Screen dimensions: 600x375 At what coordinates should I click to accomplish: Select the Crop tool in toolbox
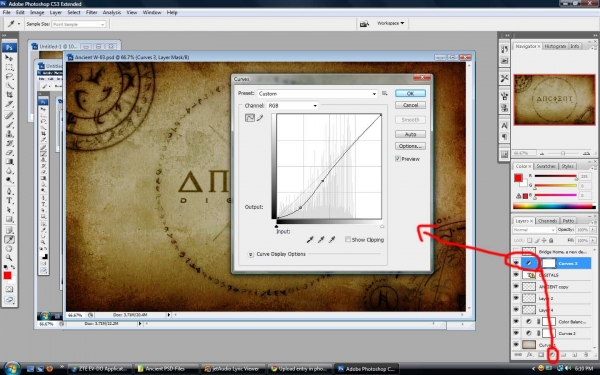(x=9, y=95)
